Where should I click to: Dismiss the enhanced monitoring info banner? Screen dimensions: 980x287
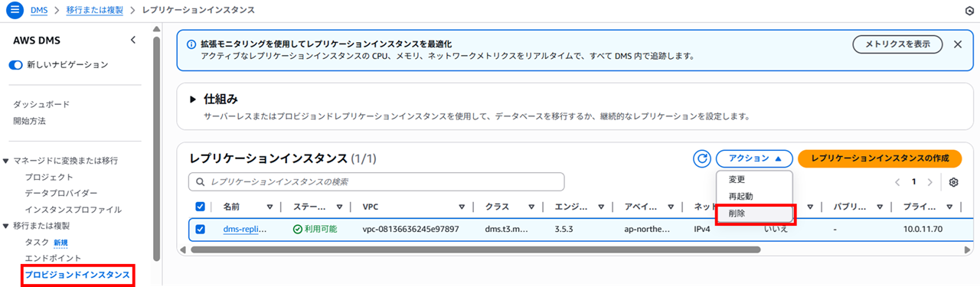click(958, 44)
